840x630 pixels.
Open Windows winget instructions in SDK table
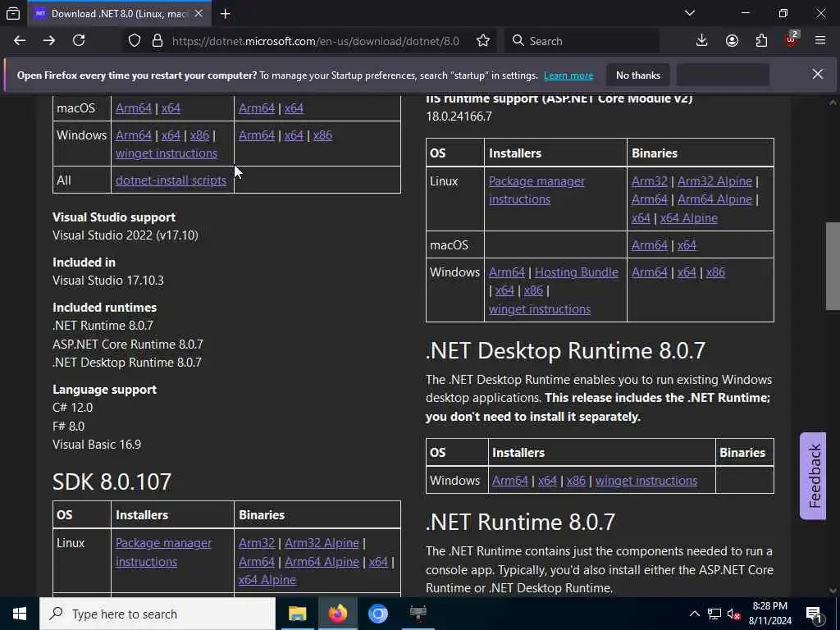167,153
